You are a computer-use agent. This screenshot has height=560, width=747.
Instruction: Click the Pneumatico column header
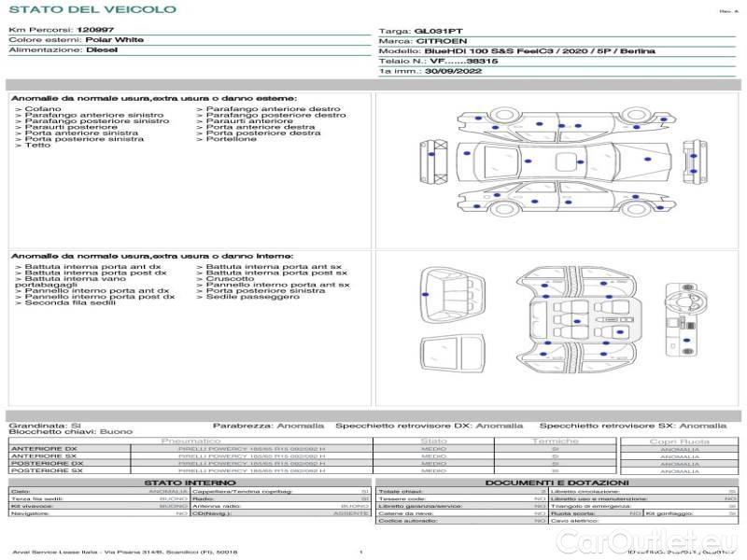point(191,441)
